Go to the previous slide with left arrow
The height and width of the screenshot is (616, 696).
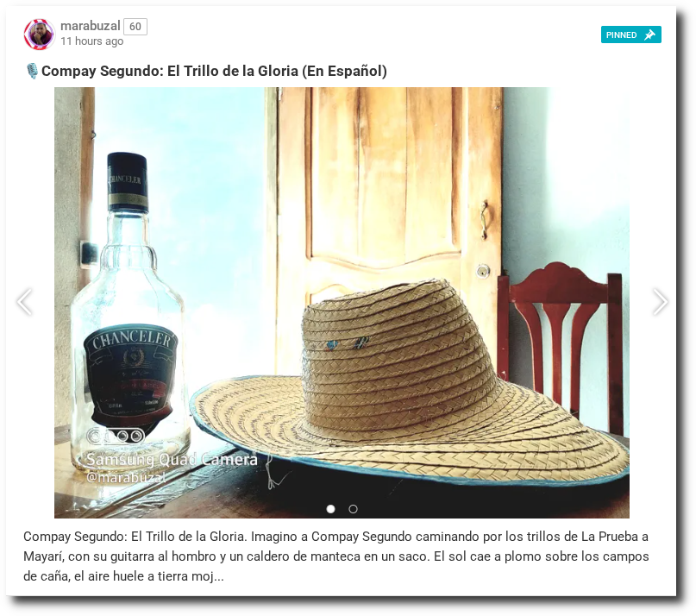[24, 302]
